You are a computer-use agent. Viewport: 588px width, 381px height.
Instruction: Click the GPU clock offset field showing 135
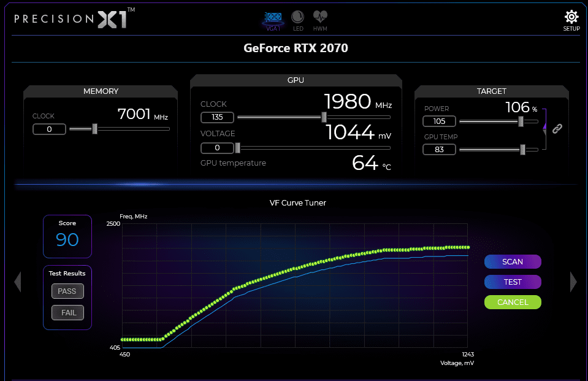tap(217, 117)
